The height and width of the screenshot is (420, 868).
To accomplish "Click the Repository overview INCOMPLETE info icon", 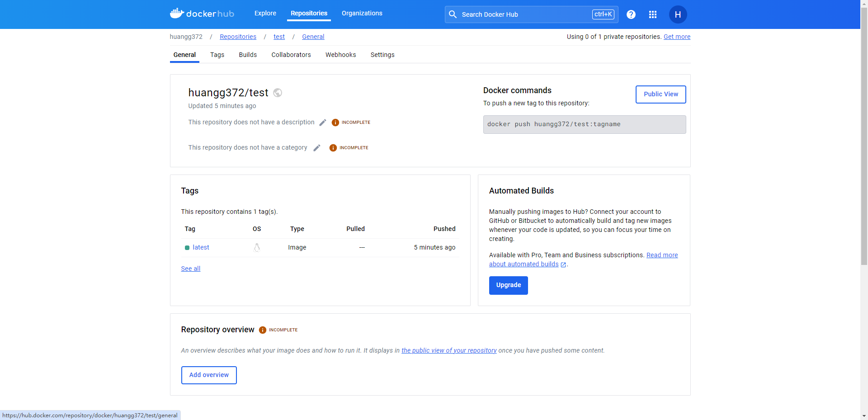I will [263, 330].
